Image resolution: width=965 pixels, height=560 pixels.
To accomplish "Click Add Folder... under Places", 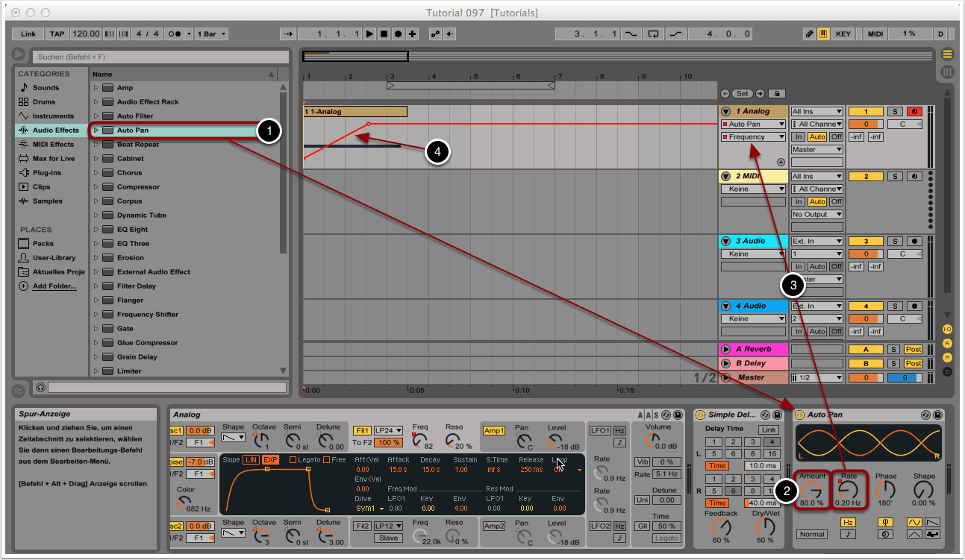I will pyautogui.click(x=54, y=286).
